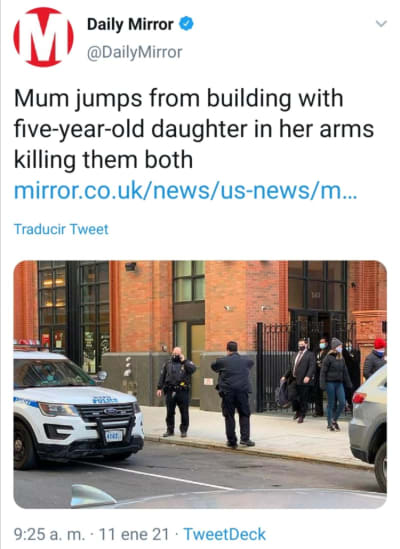
Task: Click the red M logo letter
Action: pos(43,37)
